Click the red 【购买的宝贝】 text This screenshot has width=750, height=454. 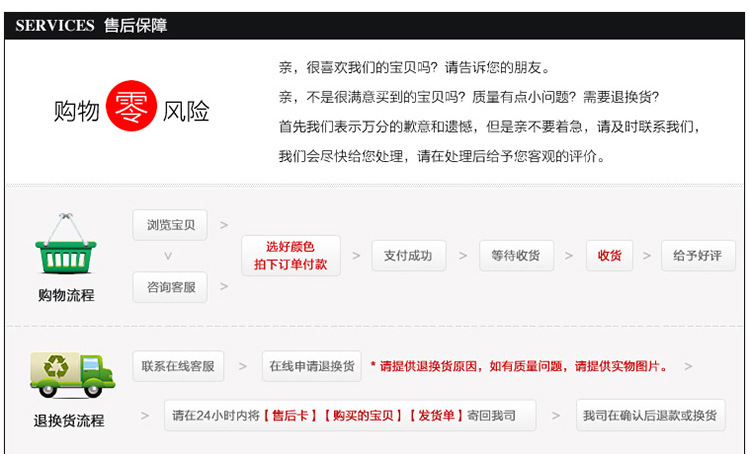(x=363, y=415)
